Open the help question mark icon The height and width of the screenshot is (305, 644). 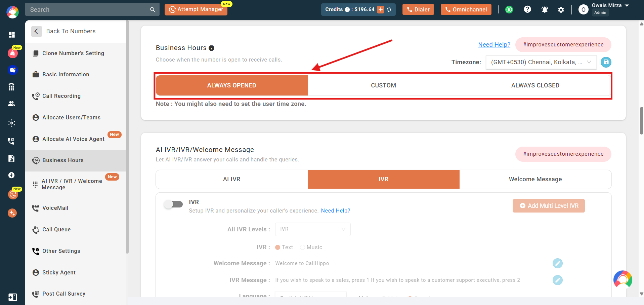527,9
